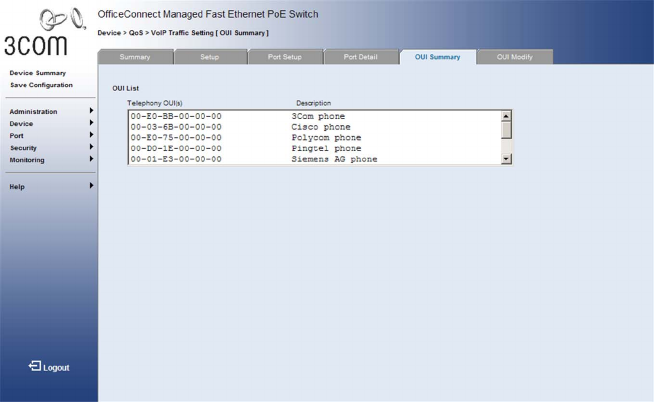Go to the Port Detail tab

360,57
